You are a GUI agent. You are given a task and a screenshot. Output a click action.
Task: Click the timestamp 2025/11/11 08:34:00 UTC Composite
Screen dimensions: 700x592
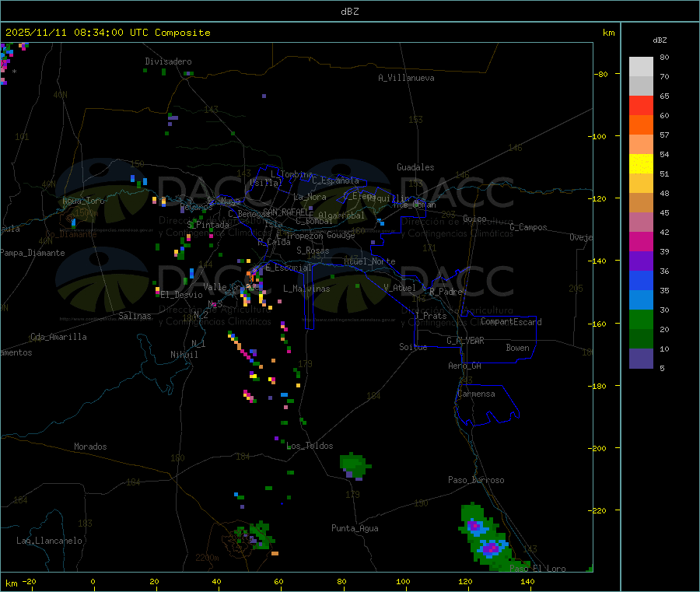[107, 33]
